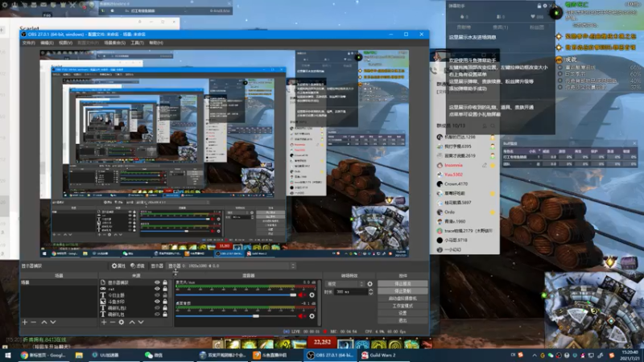The width and height of the screenshot is (644, 362).
Task: Adjust the transition duration stepper arrows
Action: pos(371,292)
